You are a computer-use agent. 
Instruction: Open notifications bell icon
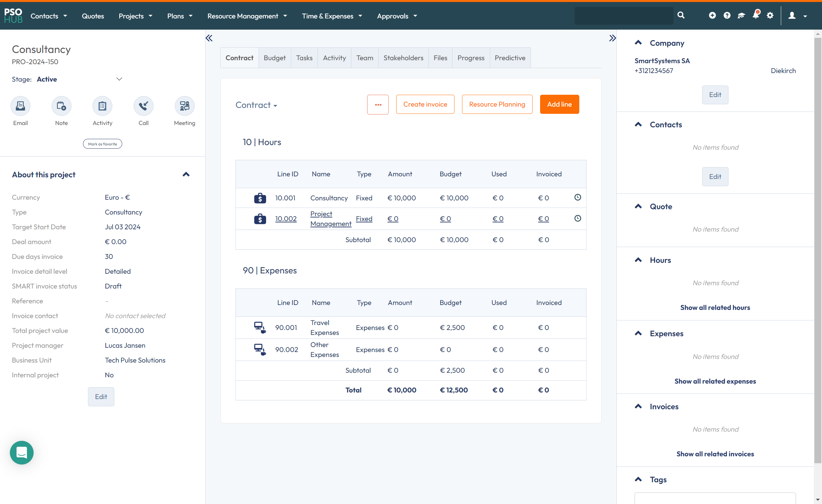click(755, 15)
